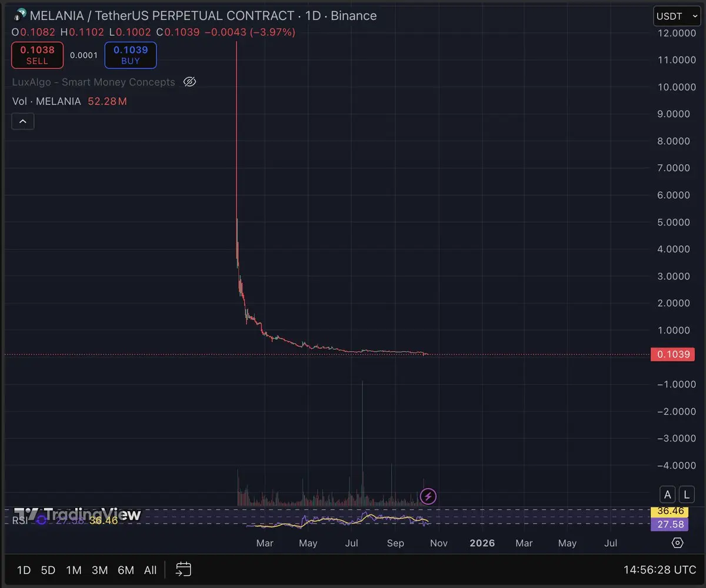
Task: Collapse the indicator legend with chevron
Action: pyautogui.click(x=23, y=122)
